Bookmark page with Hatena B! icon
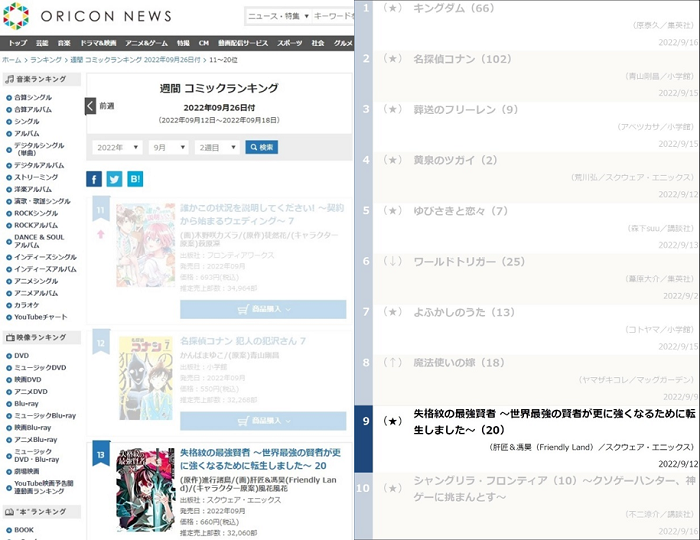 135,179
